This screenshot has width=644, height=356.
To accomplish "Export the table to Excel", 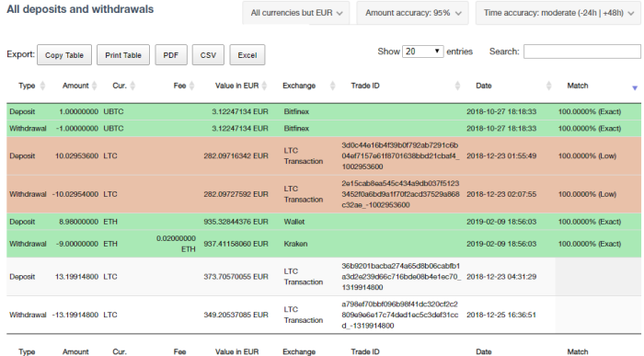I will [247, 55].
